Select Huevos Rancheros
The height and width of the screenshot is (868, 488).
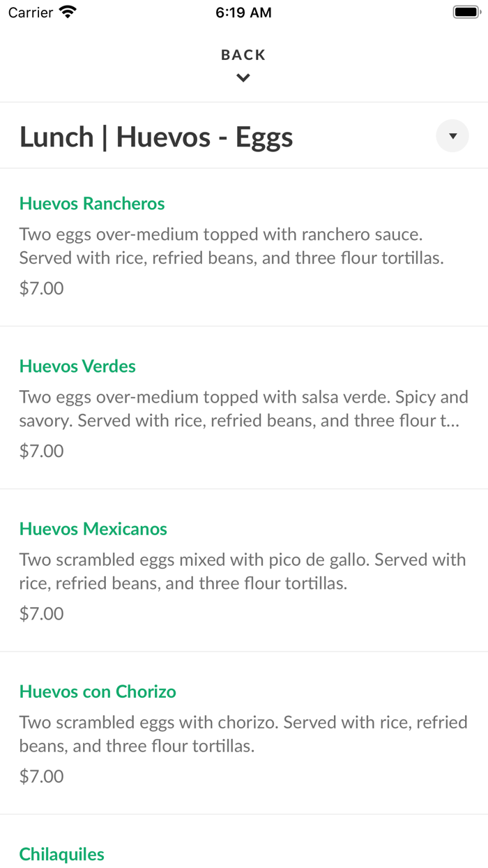click(x=92, y=203)
